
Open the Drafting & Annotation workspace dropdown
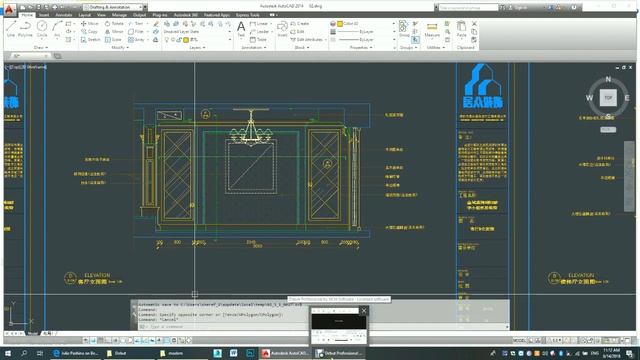(x=114, y=7)
